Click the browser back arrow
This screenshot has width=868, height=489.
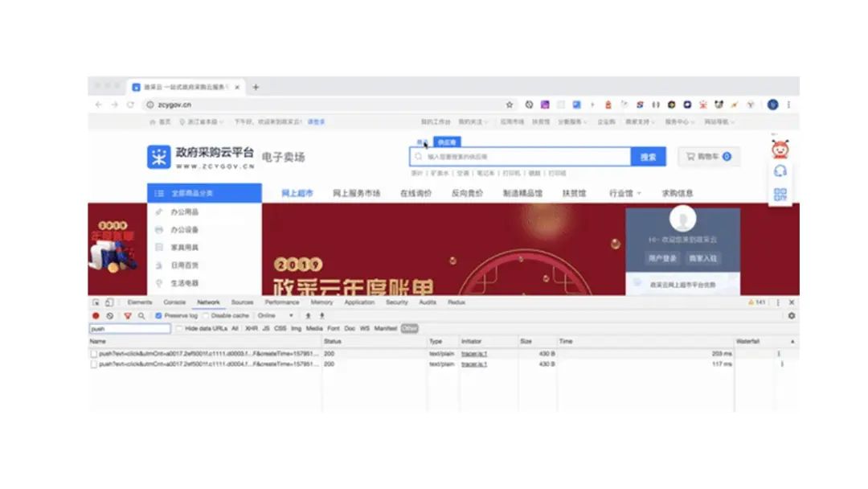99,105
